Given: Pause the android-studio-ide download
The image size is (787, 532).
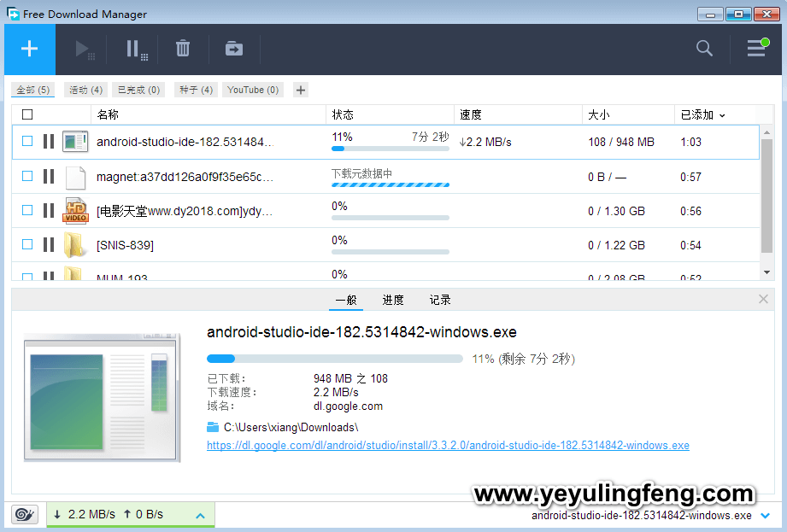Looking at the screenshot, I should point(49,142).
